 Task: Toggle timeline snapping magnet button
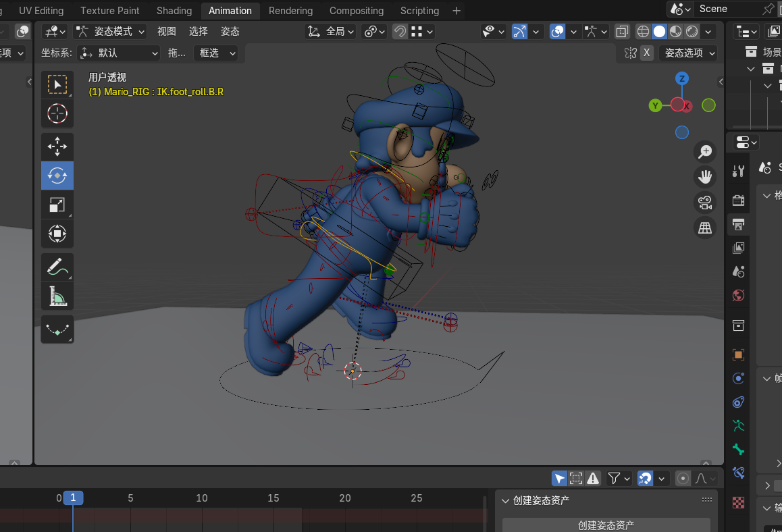pos(645,479)
